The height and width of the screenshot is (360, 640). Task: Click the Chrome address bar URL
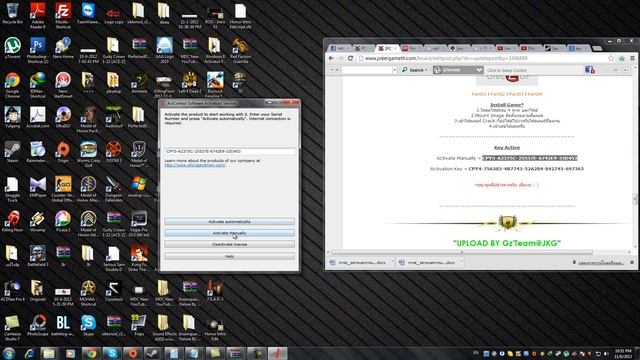(x=447, y=58)
